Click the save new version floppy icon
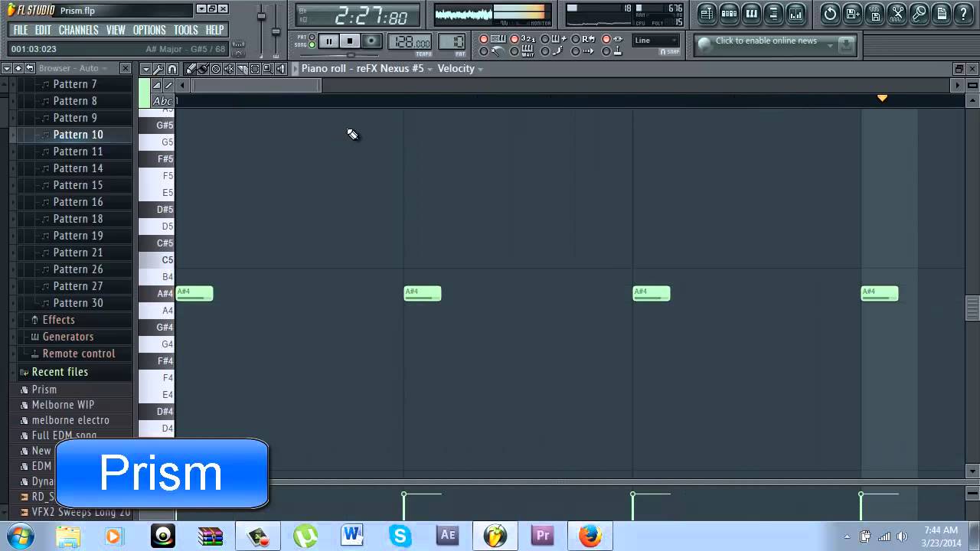Screen dimensions: 980x551 pyautogui.click(x=853, y=13)
